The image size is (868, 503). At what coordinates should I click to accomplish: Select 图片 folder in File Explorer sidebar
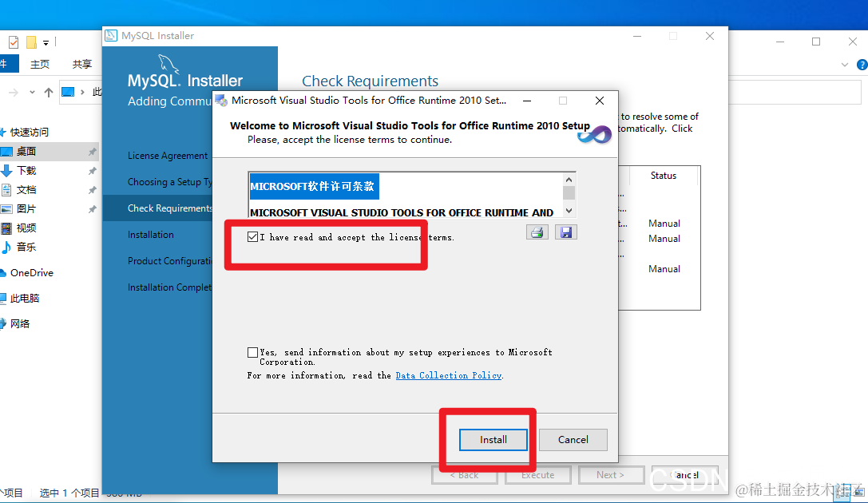click(x=26, y=208)
